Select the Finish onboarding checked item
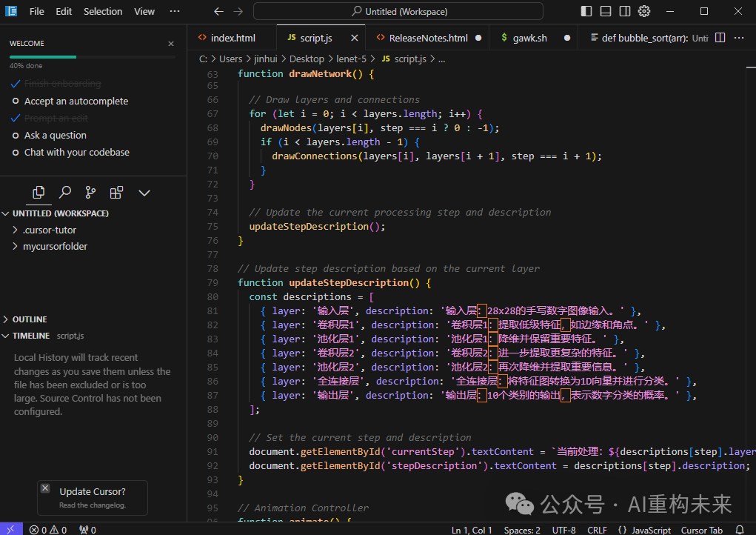The height and width of the screenshot is (535, 756). [x=63, y=84]
